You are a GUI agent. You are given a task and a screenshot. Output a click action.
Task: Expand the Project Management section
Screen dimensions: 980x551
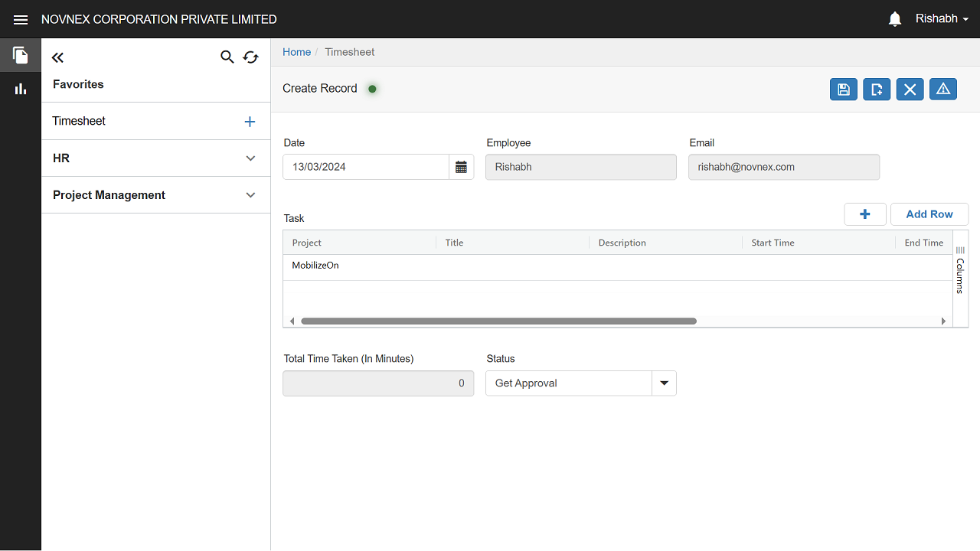pos(250,195)
